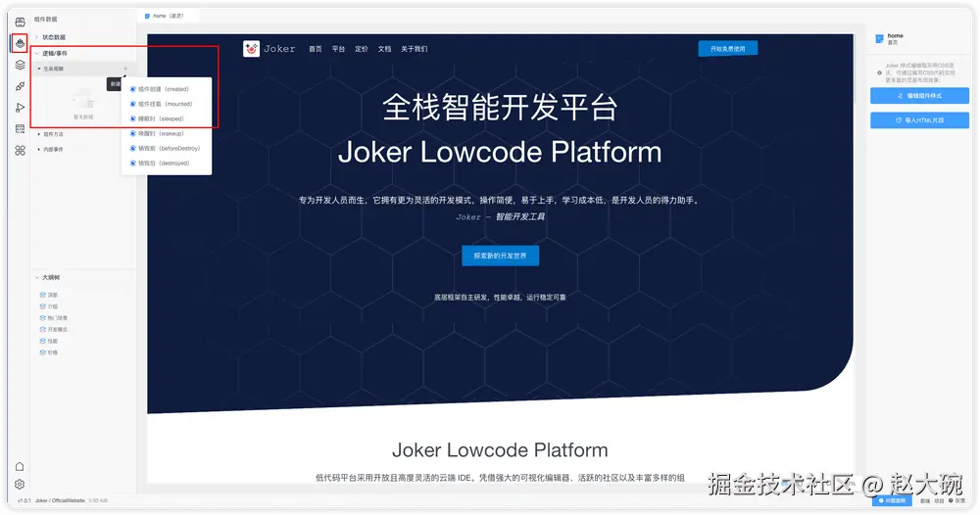Open the topmost icon in the left sidebar

tap(20, 22)
